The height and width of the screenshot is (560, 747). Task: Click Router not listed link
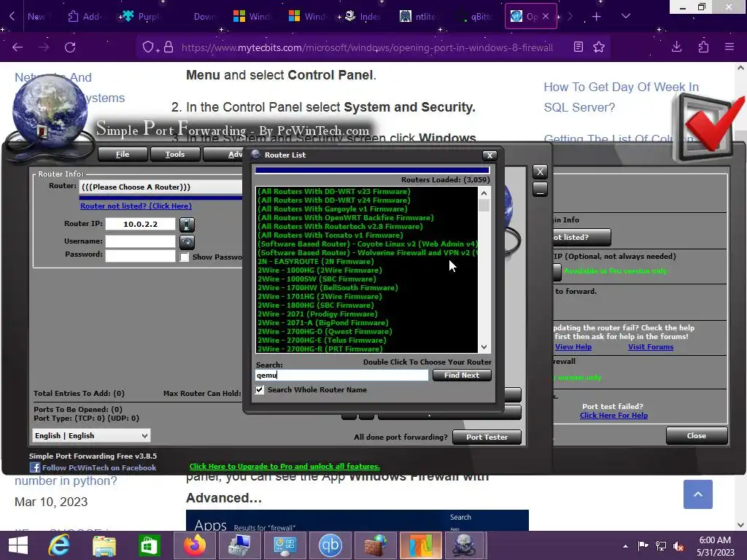click(136, 206)
